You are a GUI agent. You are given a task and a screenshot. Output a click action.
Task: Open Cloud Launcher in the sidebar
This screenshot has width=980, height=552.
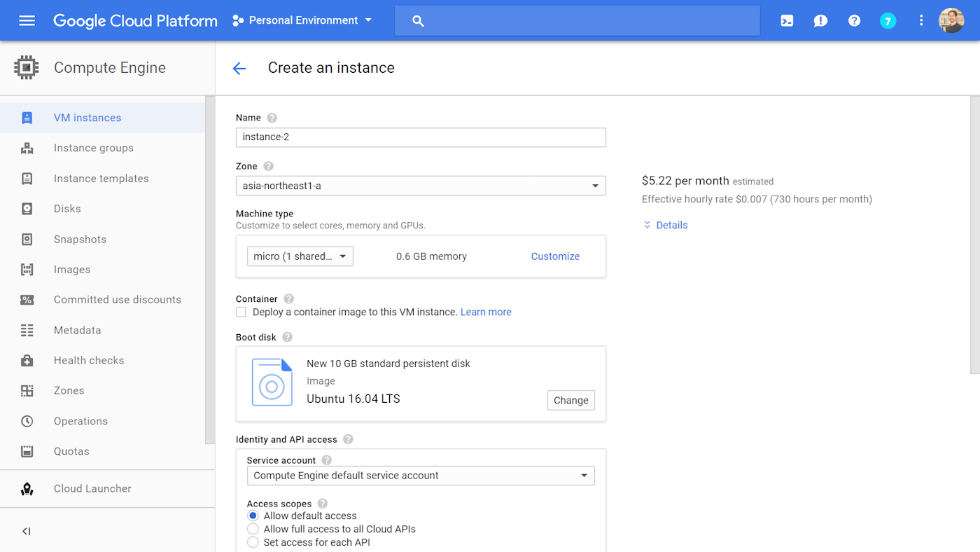tap(92, 489)
